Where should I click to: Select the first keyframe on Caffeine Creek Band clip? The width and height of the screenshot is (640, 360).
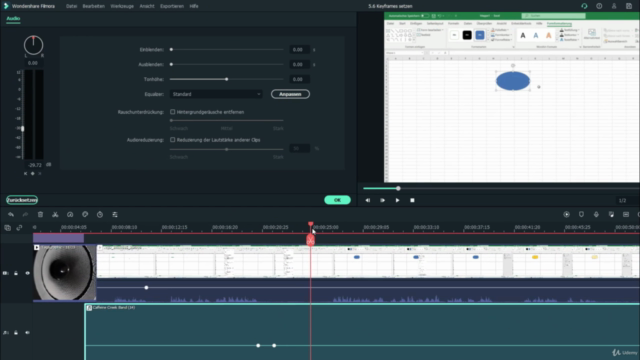258,345
